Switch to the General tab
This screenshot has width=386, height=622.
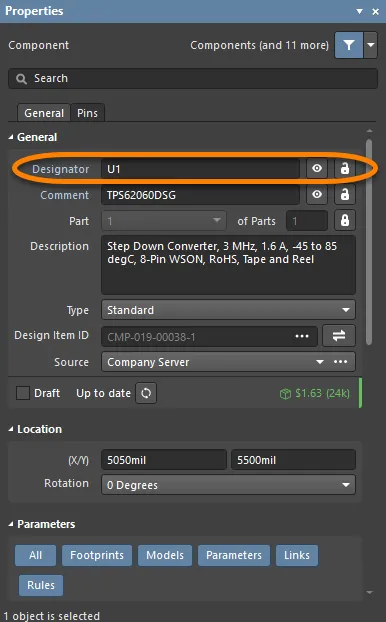[44, 113]
